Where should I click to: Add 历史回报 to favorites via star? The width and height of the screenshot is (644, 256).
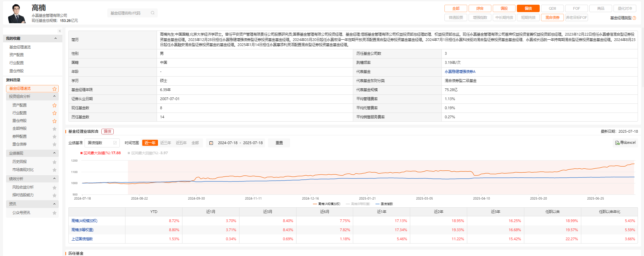click(x=54, y=162)
